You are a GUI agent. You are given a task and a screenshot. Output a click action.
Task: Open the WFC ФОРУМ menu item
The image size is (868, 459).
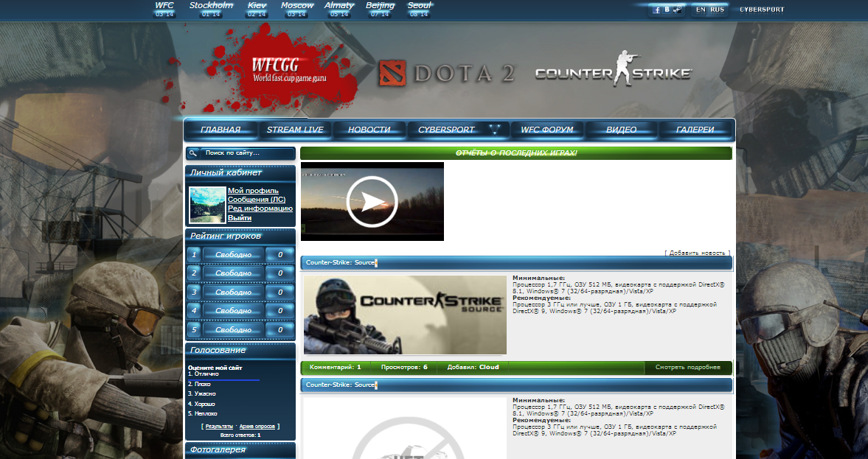coord(547,130)
